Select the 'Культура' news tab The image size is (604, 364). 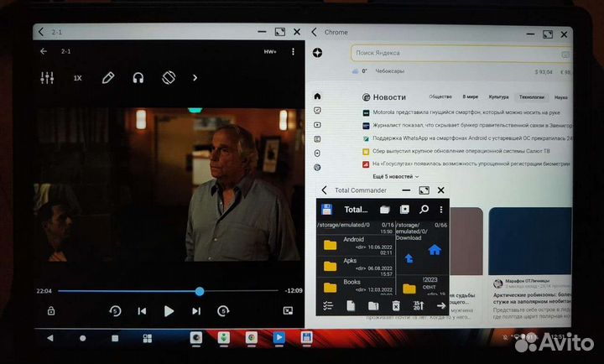498,97
